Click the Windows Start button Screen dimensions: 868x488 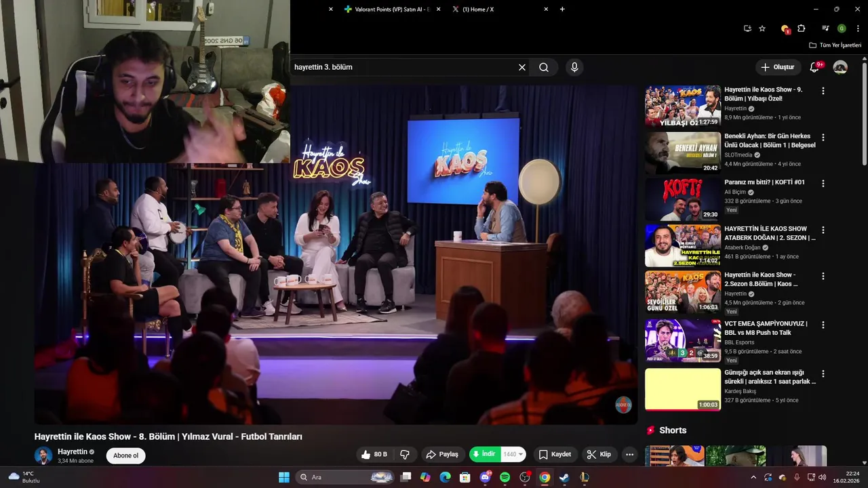[x=283, y=477]
